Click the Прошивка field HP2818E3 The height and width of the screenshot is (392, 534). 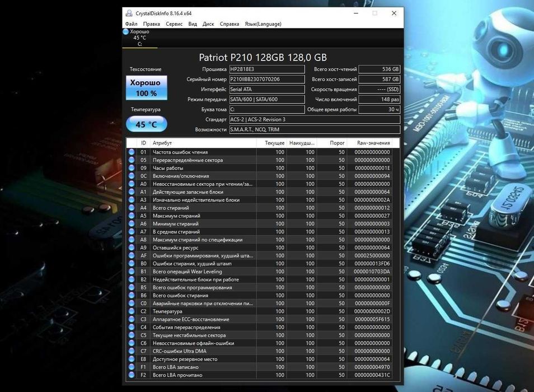267,69
